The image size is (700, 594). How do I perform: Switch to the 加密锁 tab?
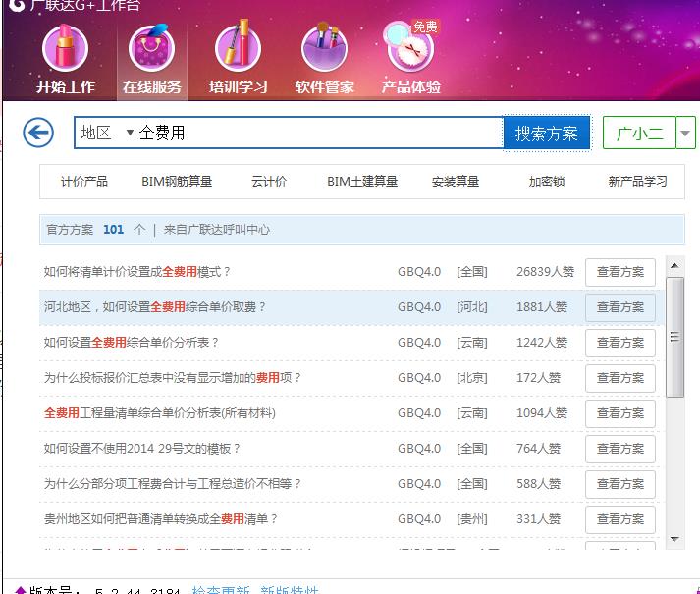tap(547, 182)
